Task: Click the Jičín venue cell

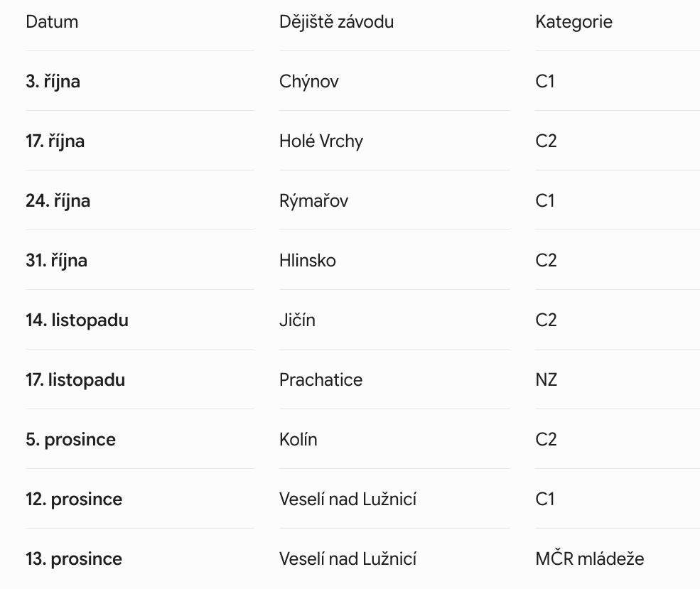Action: click(297, 320)
